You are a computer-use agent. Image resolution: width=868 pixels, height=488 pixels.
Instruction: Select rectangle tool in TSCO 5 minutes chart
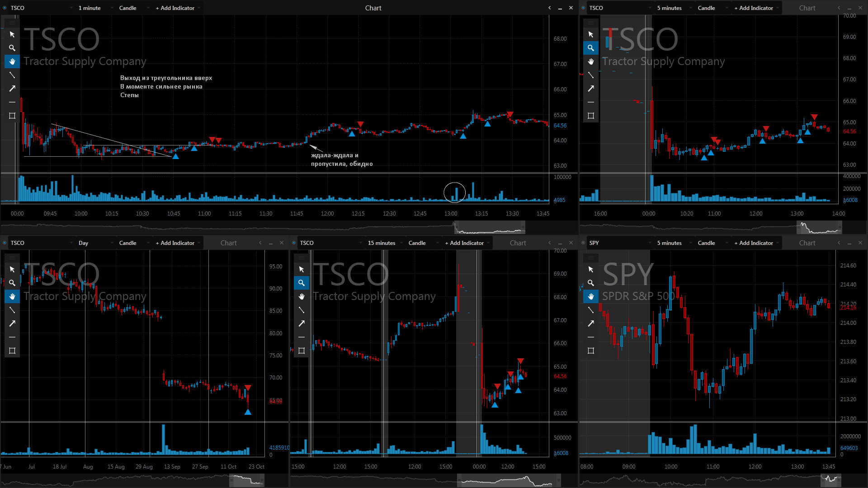tap(591, 116)
